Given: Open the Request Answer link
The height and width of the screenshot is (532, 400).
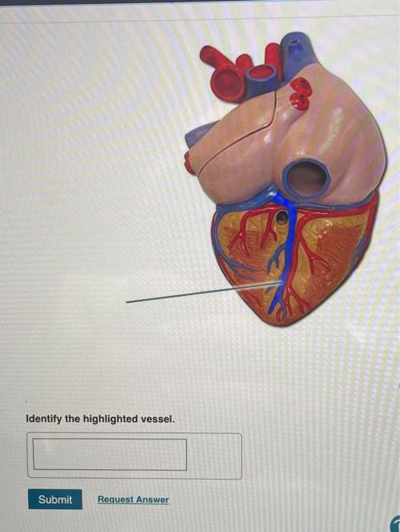Looking at the screenshot, I should pyautogui.click(x=133, y=499).
